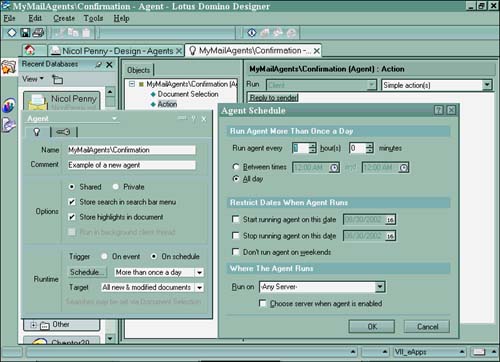
Task: Select the Between times radio button
Action: (x=236, y=167)
